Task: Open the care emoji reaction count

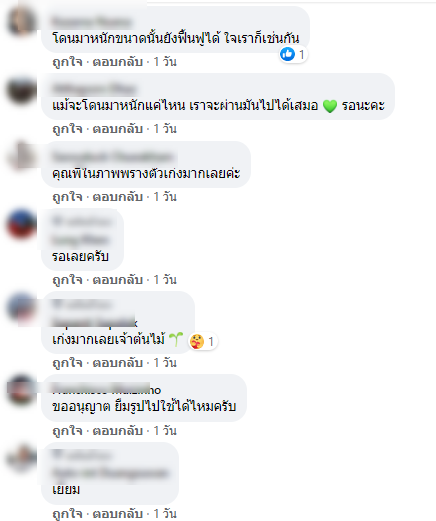Action: [203, 341]
